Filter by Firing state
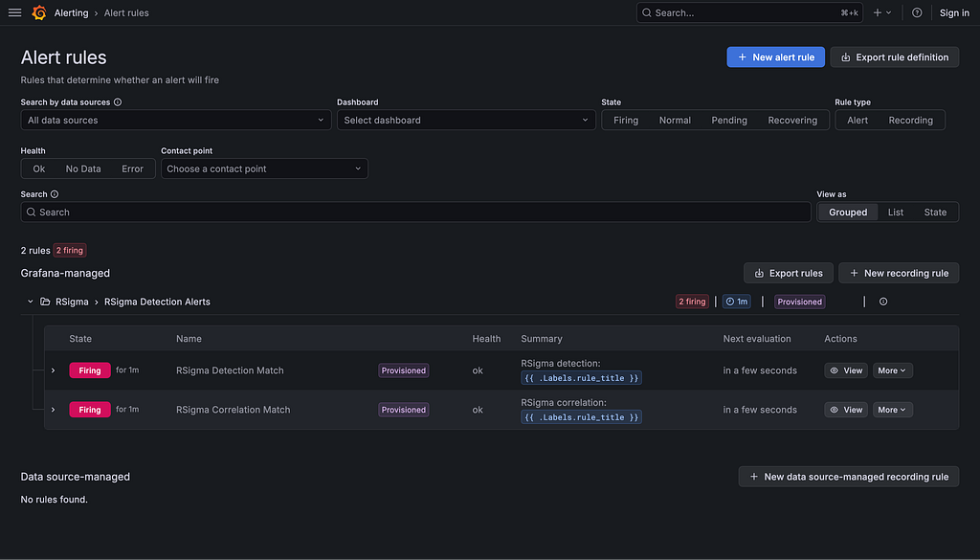Viewport: 980px width, 560px height. coord(626,120)
